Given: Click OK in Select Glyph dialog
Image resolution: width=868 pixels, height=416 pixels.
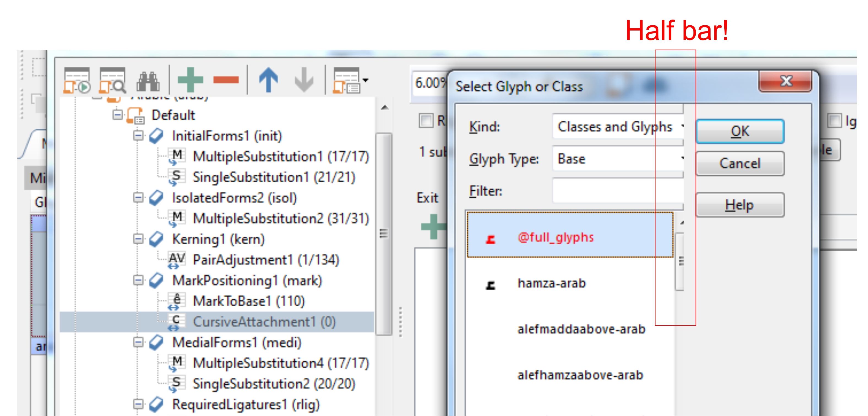Looking at the screenshot, I should tap(740, 131).
